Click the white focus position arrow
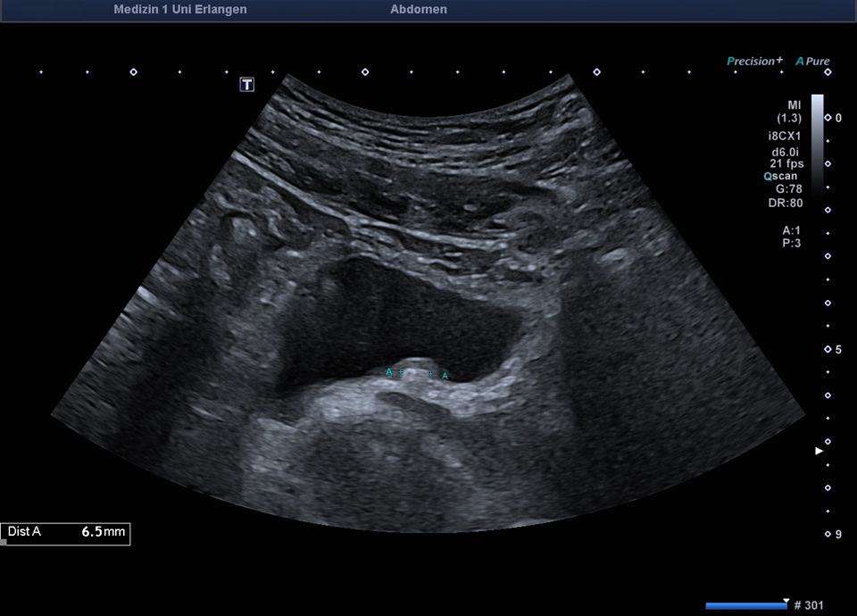The image size is (857, 616). tap(819, 452)
